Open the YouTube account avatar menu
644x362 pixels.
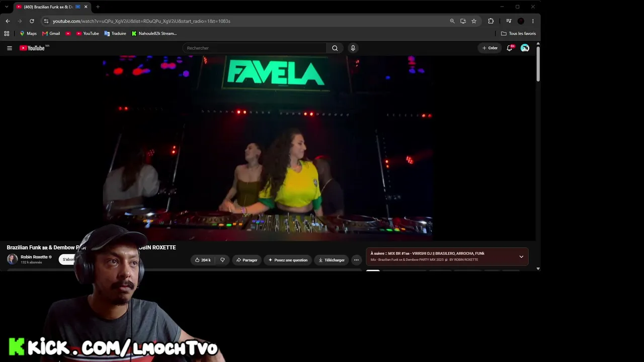click(525, 48)
